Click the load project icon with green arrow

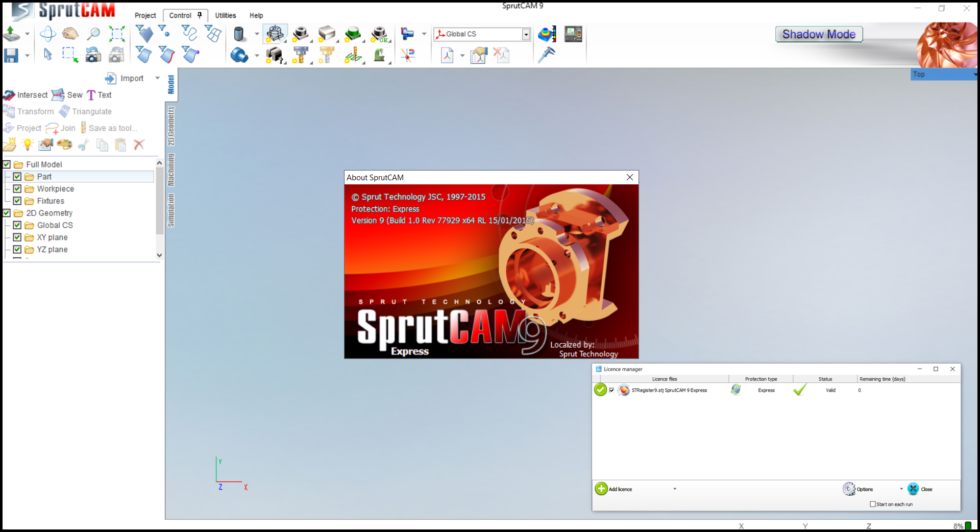[11, 34]
